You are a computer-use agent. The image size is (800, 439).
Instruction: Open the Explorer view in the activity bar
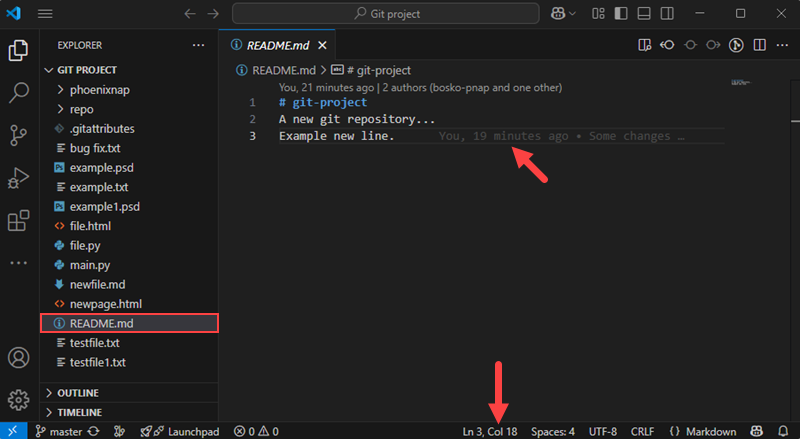tap(18, 51)
